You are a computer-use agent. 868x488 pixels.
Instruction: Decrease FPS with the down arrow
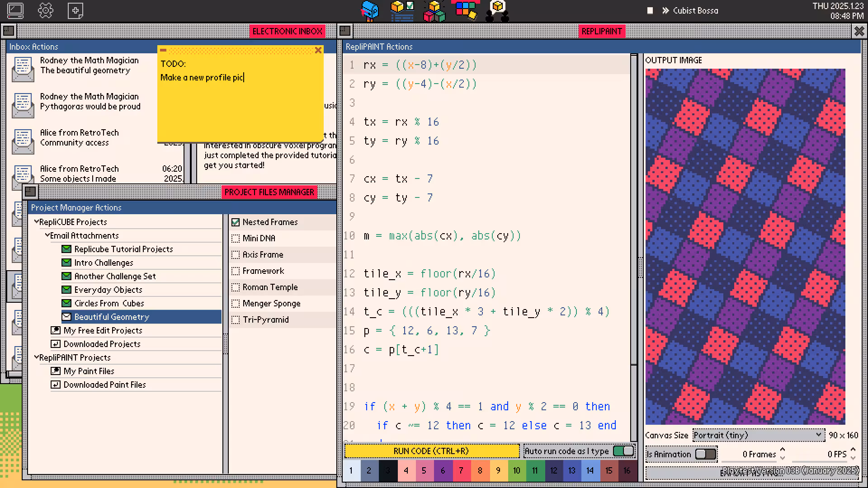[x=853, y=458]
